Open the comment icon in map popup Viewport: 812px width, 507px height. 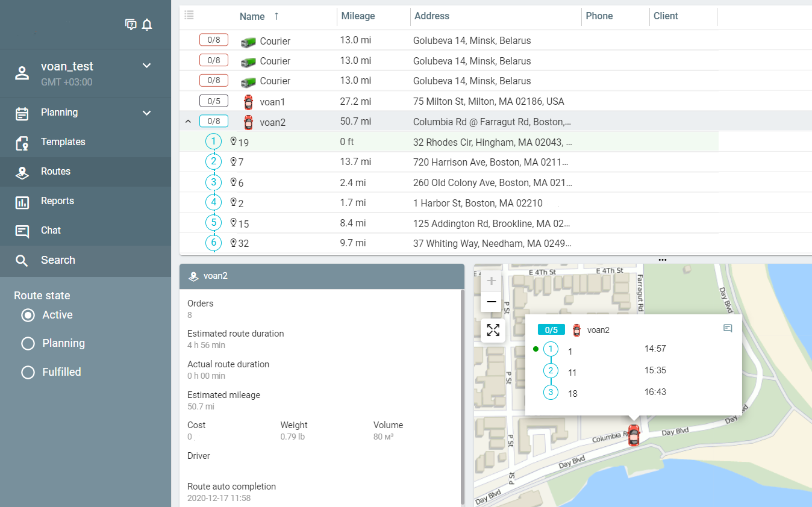pos(728,329)
